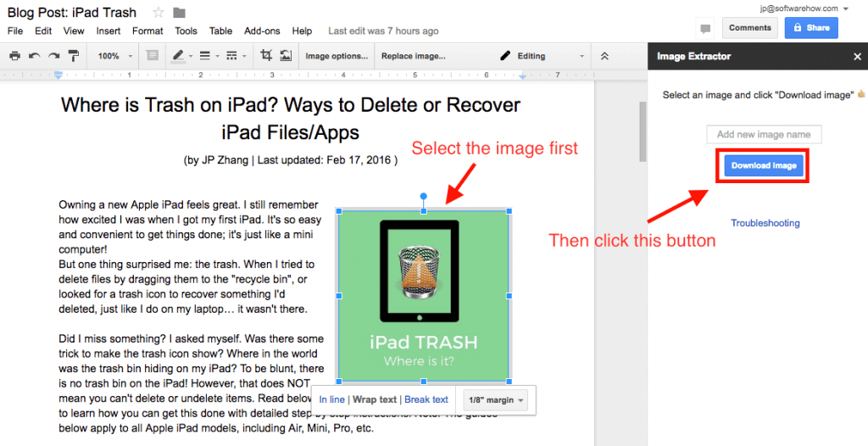
Task: Open Image options...
Action: 337,56
